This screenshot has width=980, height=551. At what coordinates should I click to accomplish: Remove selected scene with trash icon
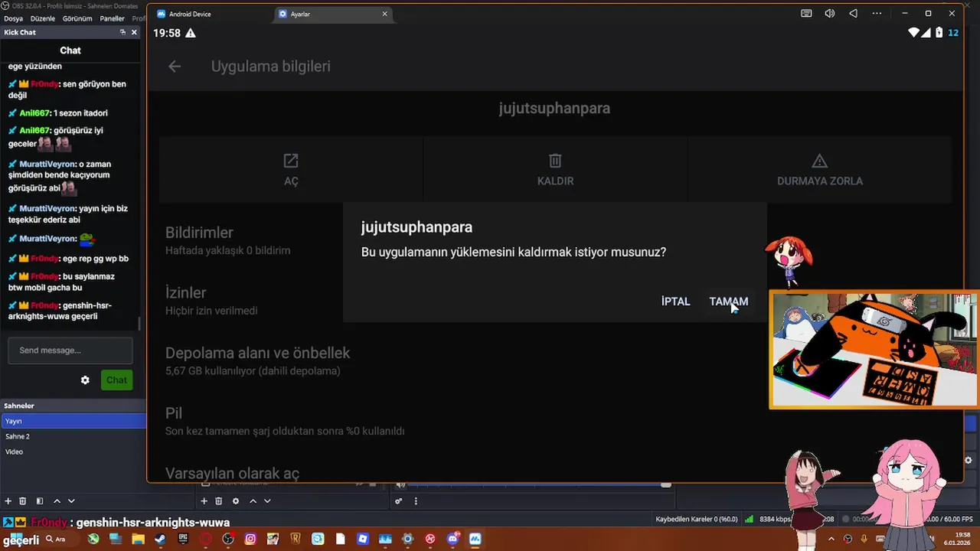click(x=23, y=501)
